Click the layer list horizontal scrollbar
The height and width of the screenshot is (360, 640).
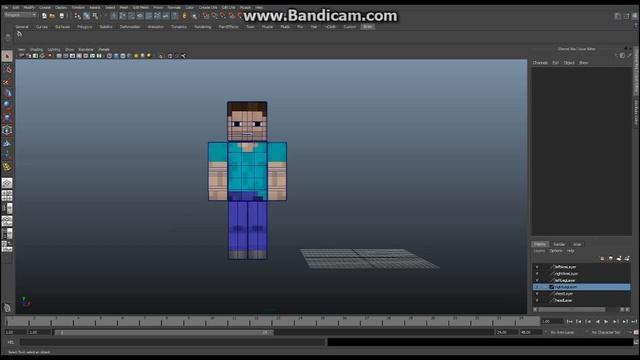(x=571, y=309)
